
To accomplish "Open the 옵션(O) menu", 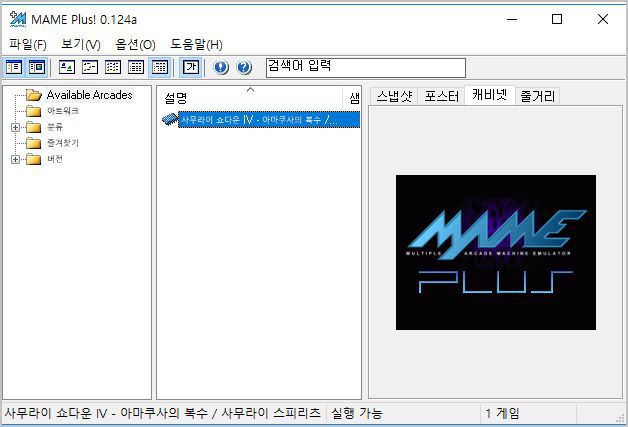I will [135, 44].
